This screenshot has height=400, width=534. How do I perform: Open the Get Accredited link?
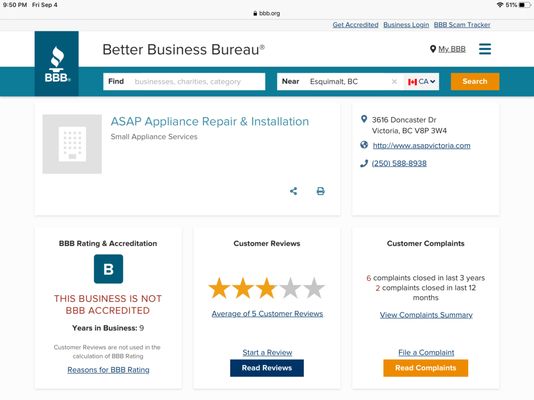[x=355, y=25]
